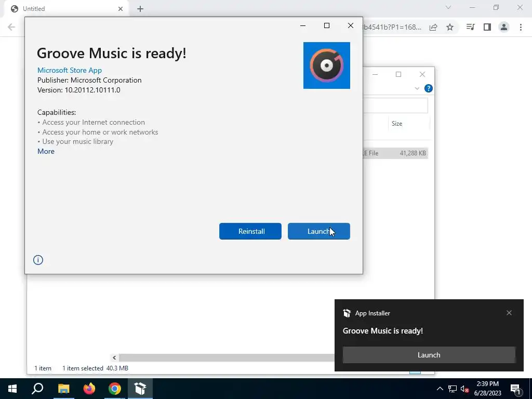Screen dimensions: 532x399
Task: Close the File Explorer window
Action: tap(422, 74)
